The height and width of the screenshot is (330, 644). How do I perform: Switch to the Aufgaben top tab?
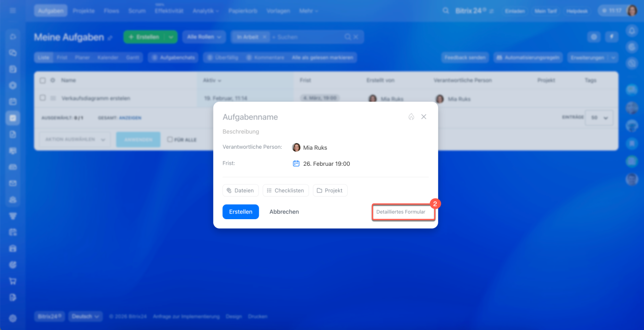50,11
